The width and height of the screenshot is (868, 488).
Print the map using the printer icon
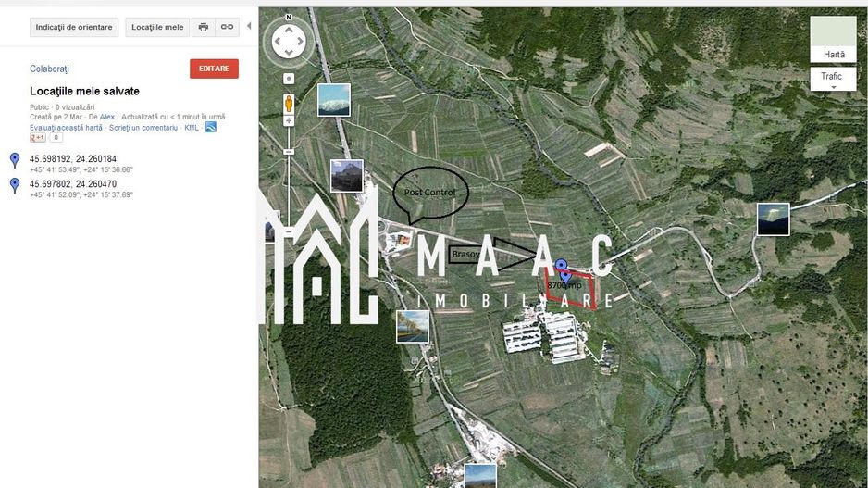click(x=204, y=27)
